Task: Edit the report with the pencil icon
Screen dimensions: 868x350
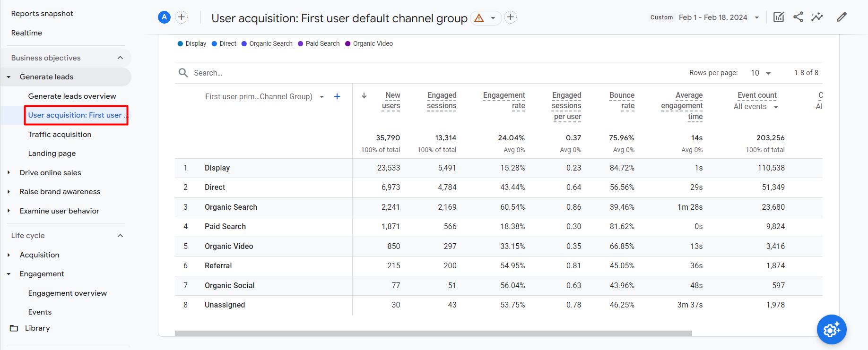Action: coord(842,17)
